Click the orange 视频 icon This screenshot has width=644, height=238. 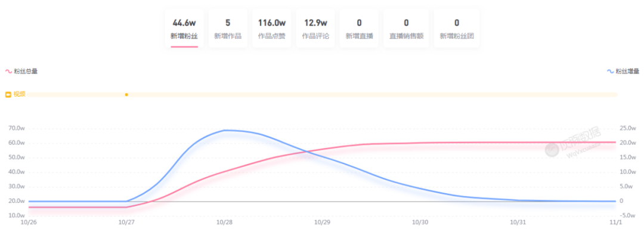click(x=8, y=94)
